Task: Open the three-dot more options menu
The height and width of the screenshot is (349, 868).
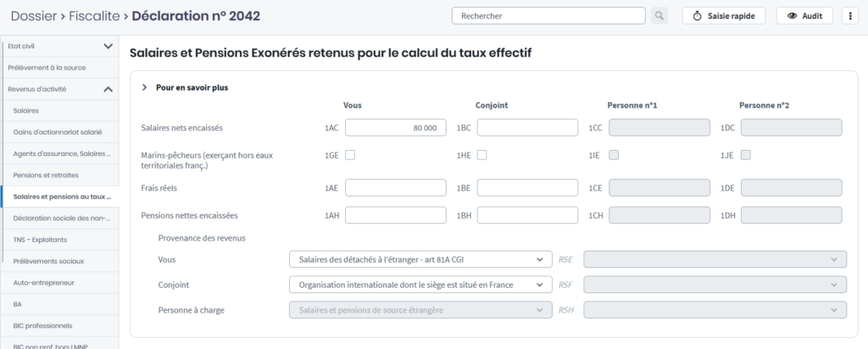Action: 849,16
